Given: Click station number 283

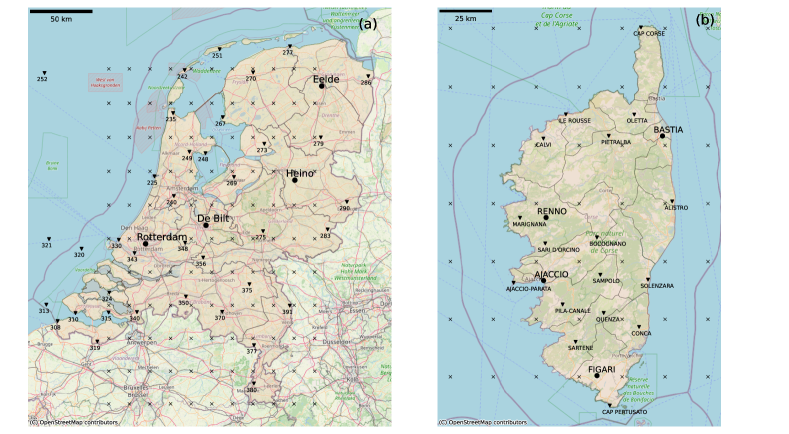Looking at the screenshot, I should [325, 236].
